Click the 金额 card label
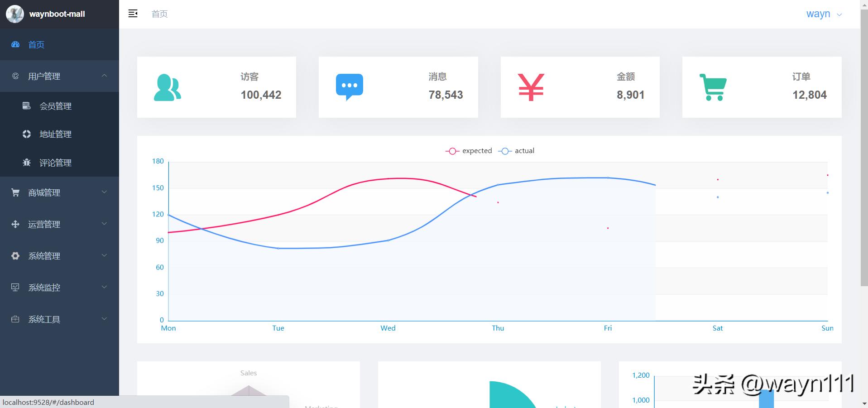The width and height of the screenshot is (868, 408). tap(626, 77)
